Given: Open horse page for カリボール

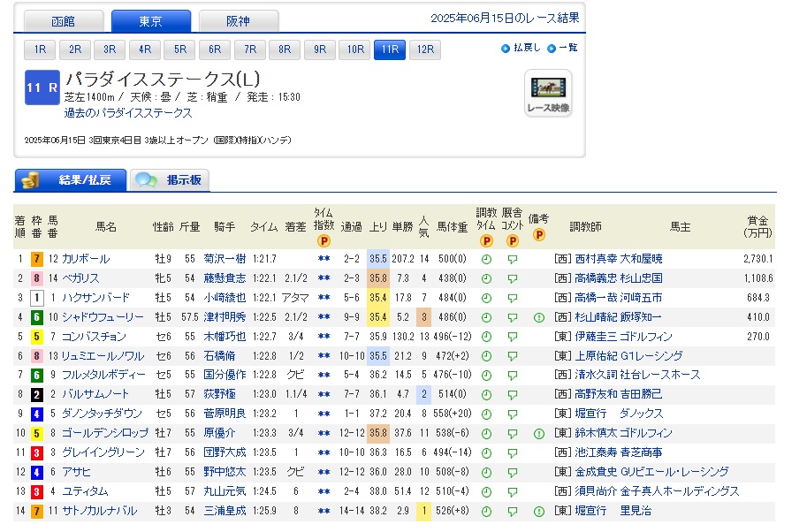Looking at the screenshot, I should point(86,260).
